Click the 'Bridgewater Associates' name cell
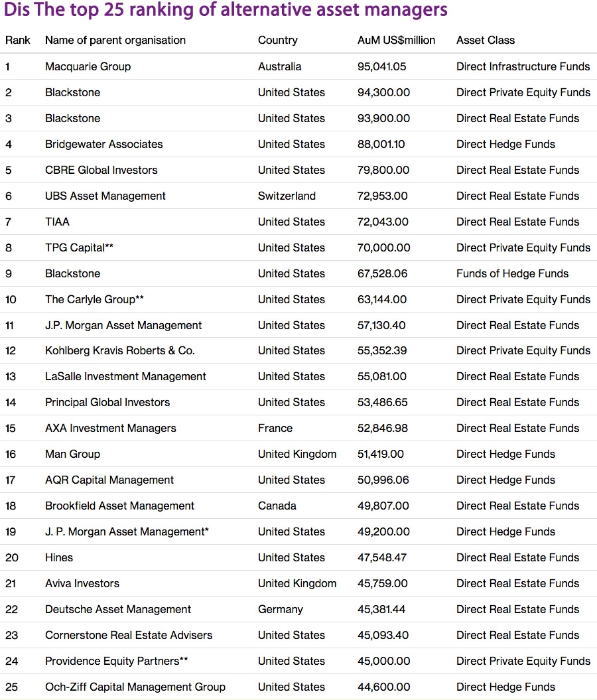The height and width of the screenshot is (700, 597). [104, 144]
